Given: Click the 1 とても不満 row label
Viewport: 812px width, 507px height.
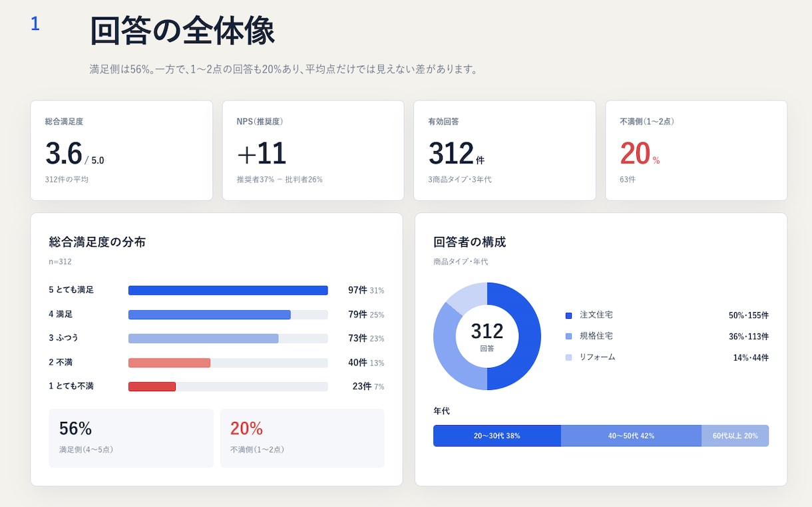Looking at the screenshot, I should [x=71, y=386].
